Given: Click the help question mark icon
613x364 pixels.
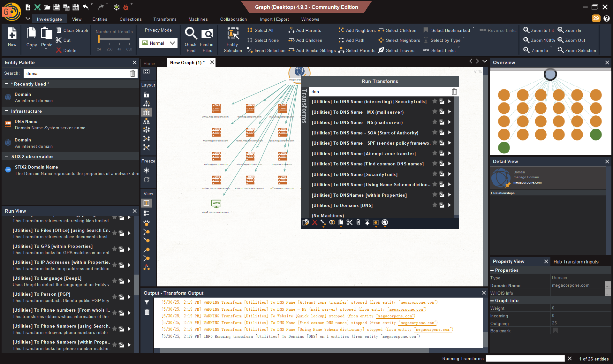Looking at the screenshot, I should pyautogui.click(x=607, y=19).
